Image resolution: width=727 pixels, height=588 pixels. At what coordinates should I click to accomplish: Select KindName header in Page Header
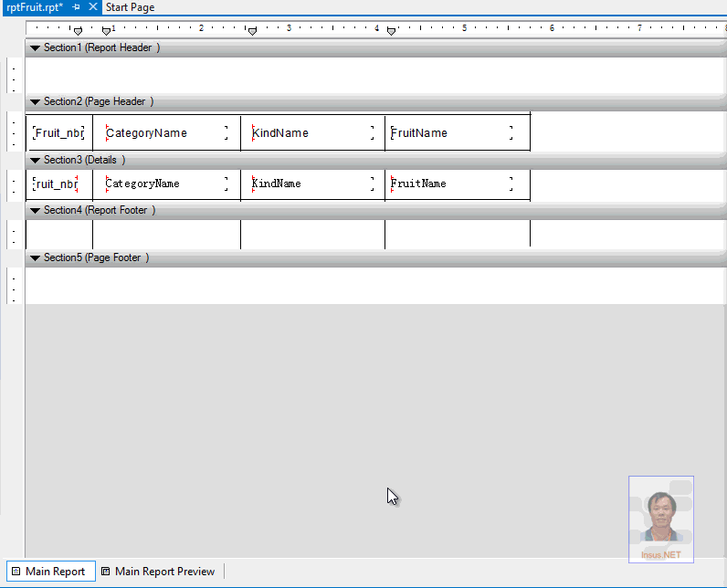tap(312, 133)
